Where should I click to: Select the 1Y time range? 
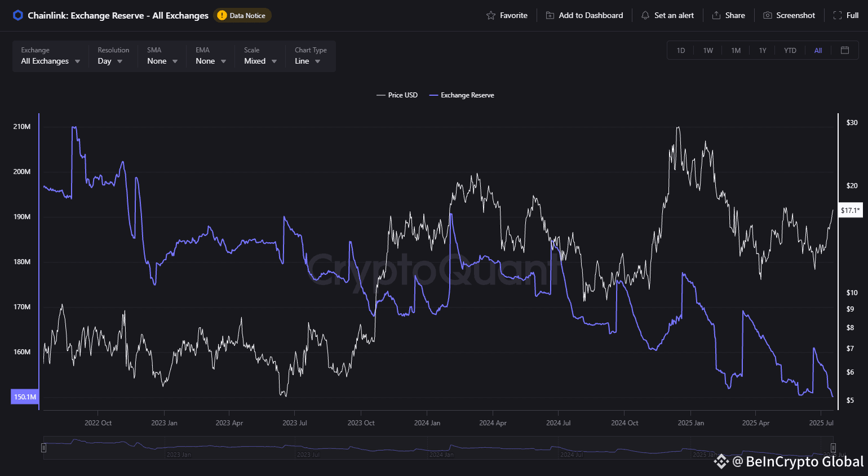pyautogui.click(x=763, y=50)
